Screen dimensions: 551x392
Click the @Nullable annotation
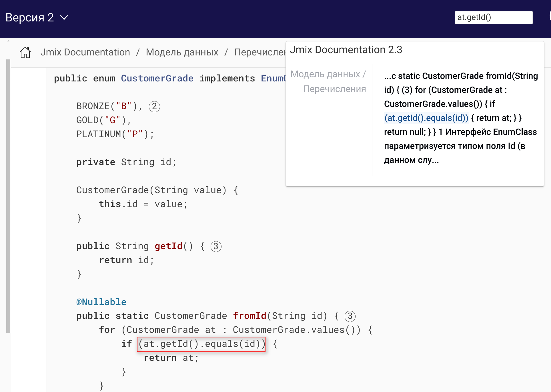101,302
